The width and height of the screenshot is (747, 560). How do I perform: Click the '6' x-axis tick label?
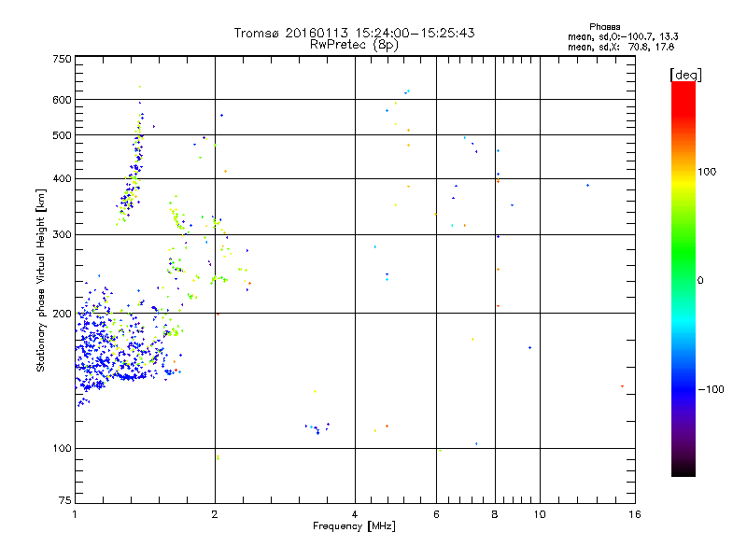click(436, 514)
